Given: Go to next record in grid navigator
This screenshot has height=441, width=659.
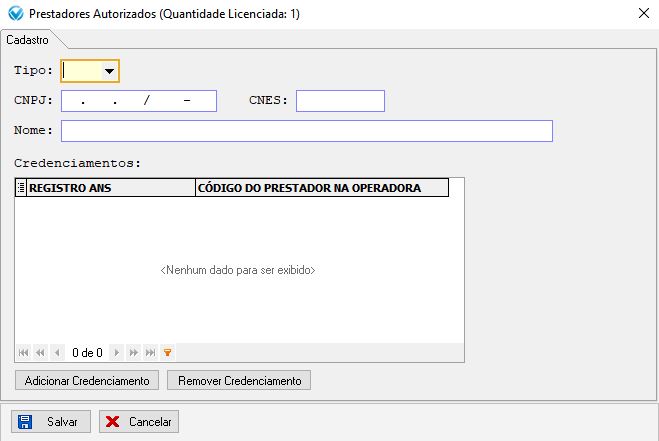Looking at the screenshot, I should (117, 352).
